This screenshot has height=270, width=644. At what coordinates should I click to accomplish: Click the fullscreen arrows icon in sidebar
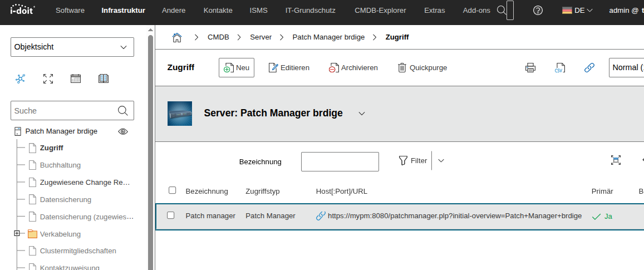pos(48,78)
